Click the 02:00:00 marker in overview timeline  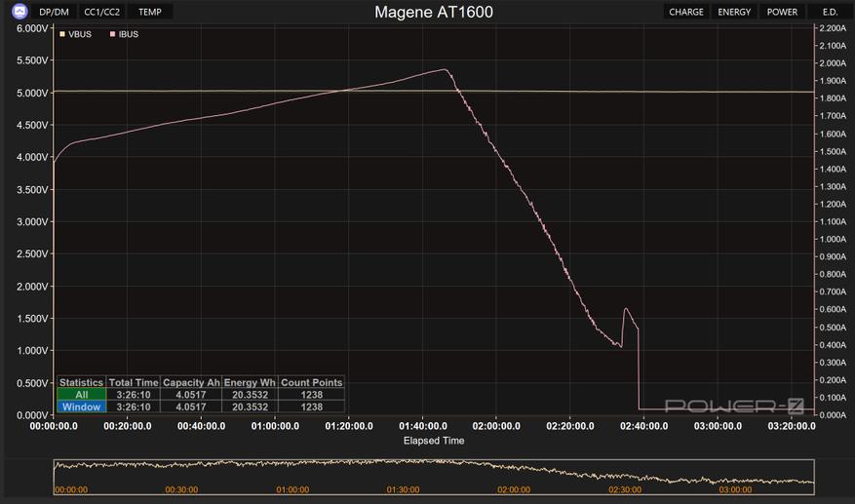tap(514, 489)
